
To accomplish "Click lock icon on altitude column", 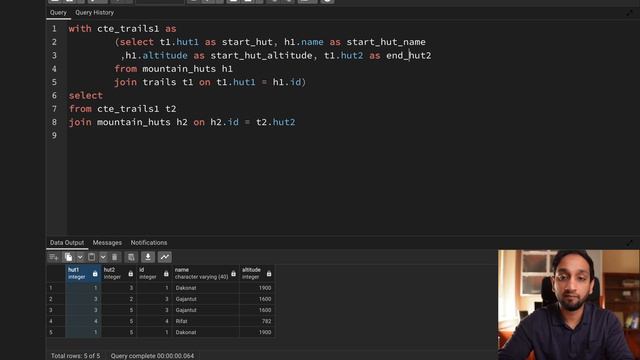I will click(269, 273).
